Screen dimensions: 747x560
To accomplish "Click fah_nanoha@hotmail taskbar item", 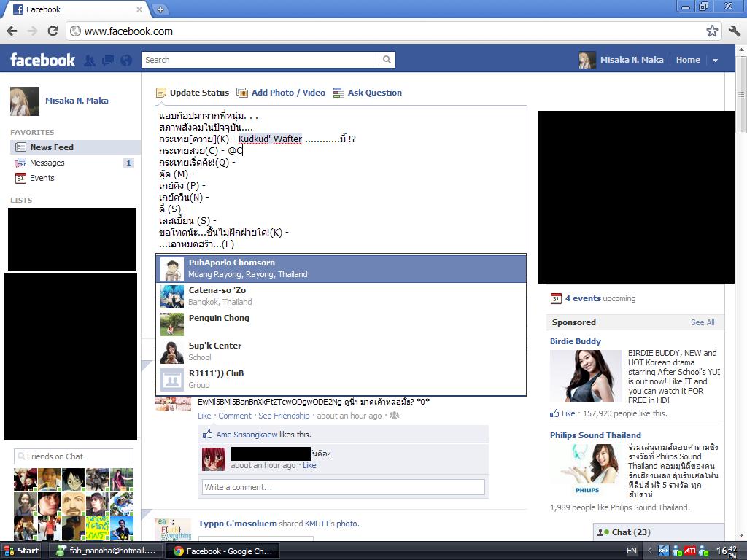I will coord(107,551).
